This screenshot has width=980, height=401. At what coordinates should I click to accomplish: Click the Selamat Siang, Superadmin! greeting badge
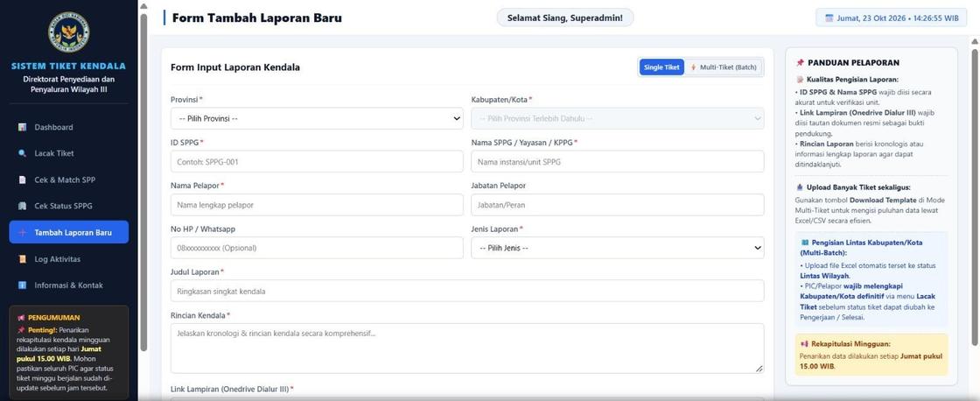565,18
